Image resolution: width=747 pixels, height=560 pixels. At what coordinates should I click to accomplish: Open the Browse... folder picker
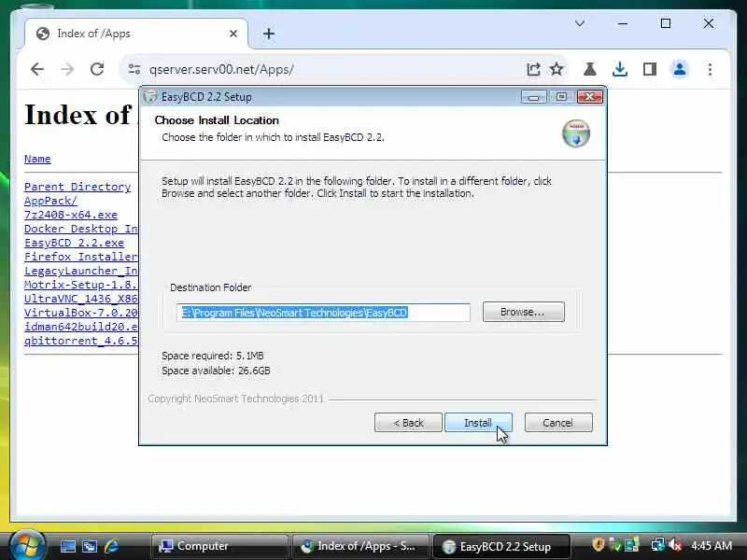coord(524,312)
